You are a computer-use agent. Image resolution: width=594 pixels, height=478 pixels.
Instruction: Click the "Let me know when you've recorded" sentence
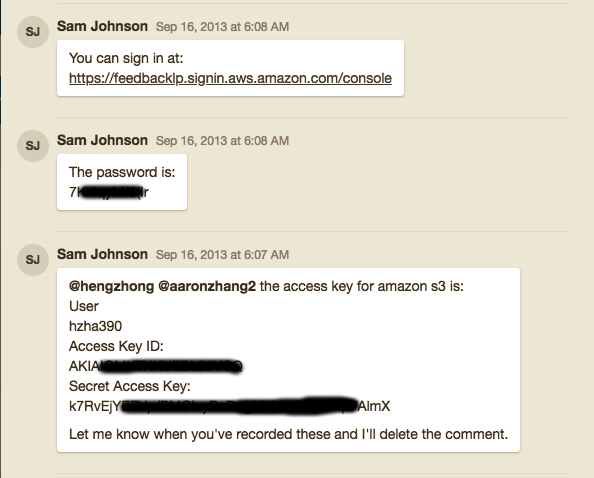point(288,434)
